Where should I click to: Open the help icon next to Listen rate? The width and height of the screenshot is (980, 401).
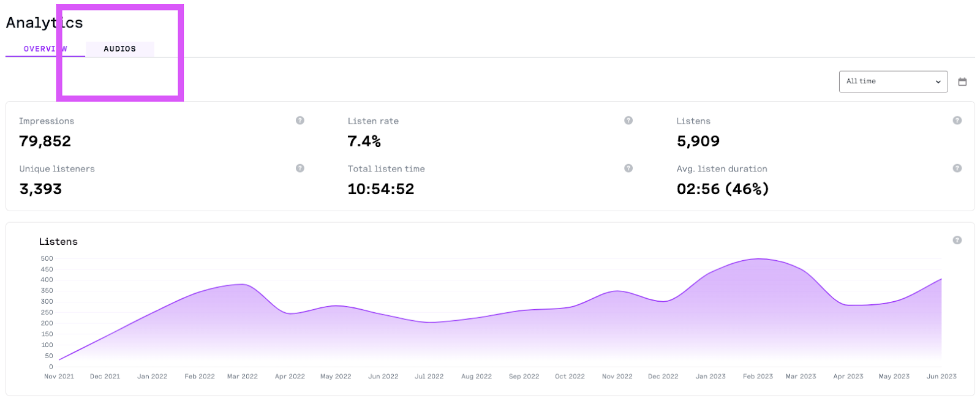pyautogui.click(x=628, y=121)
